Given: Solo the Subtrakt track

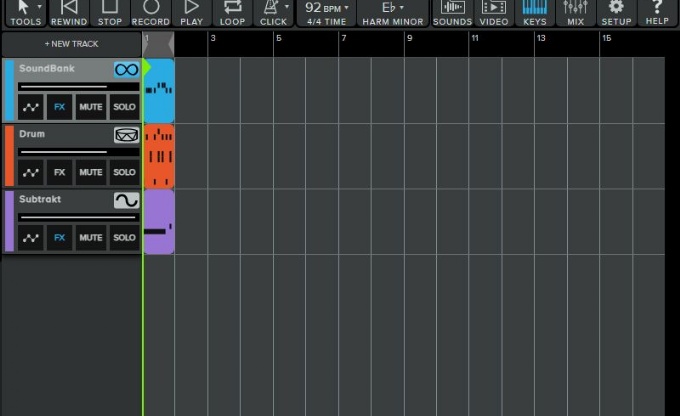Looking at the screenshot, I should pyautogui.click(x=124, y=238).
